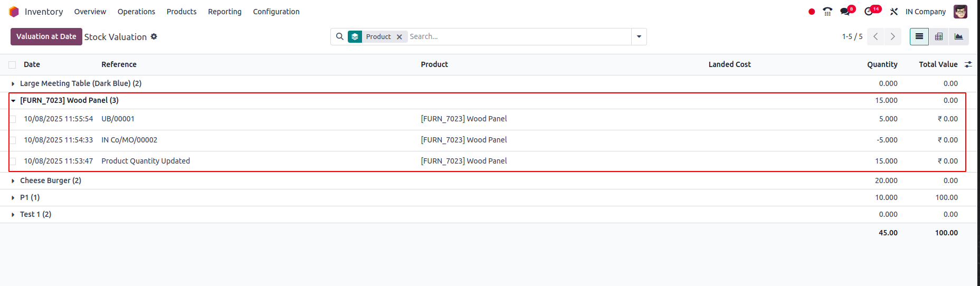This screenshot has height=286, width=980.
Task: Toggle the select-all header checkbox
Action: pos(12,64)
